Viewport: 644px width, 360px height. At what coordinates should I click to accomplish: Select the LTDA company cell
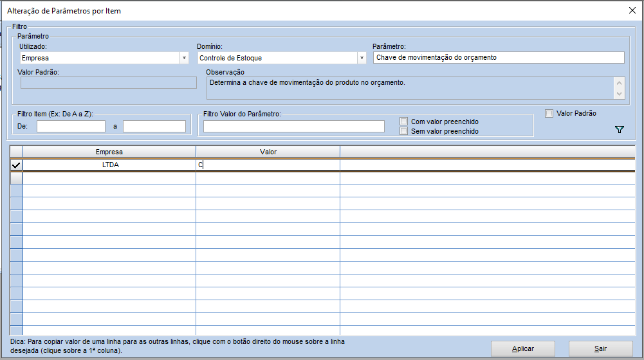[109, 165]
